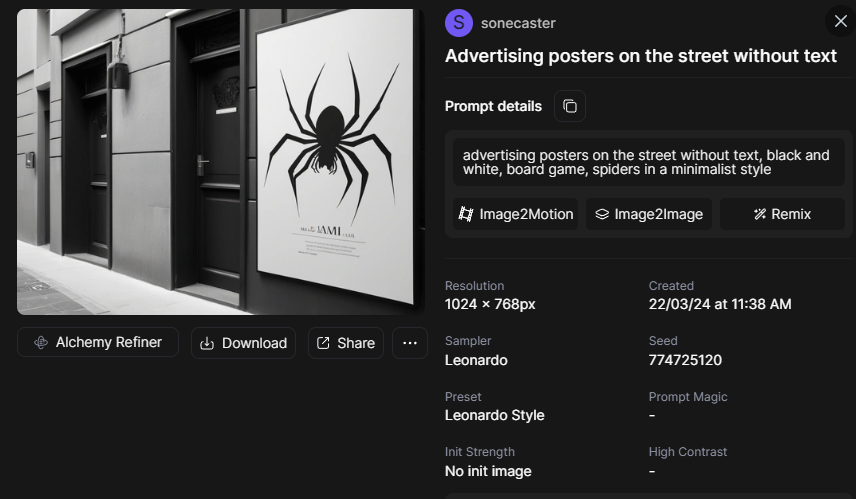The height and width of the screenshot is (499, 856).
Task: Select the prompt description text box
Action: 646,162
